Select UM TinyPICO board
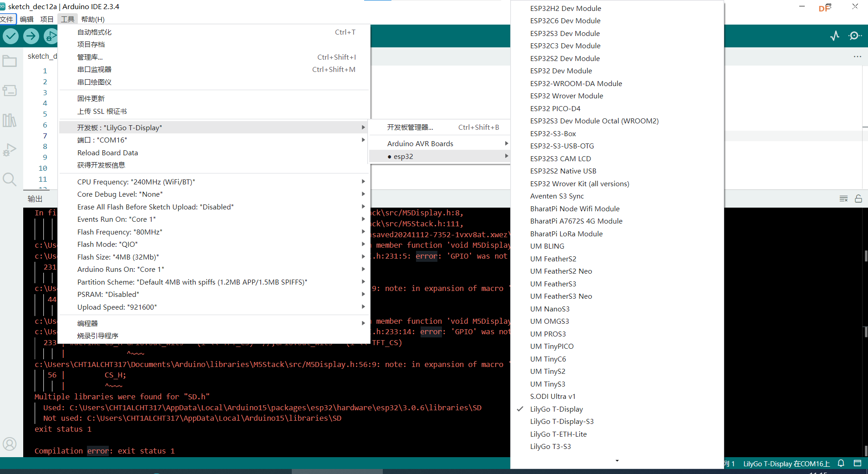This screenshot has height=474, width=868. (x=617, y=346)
